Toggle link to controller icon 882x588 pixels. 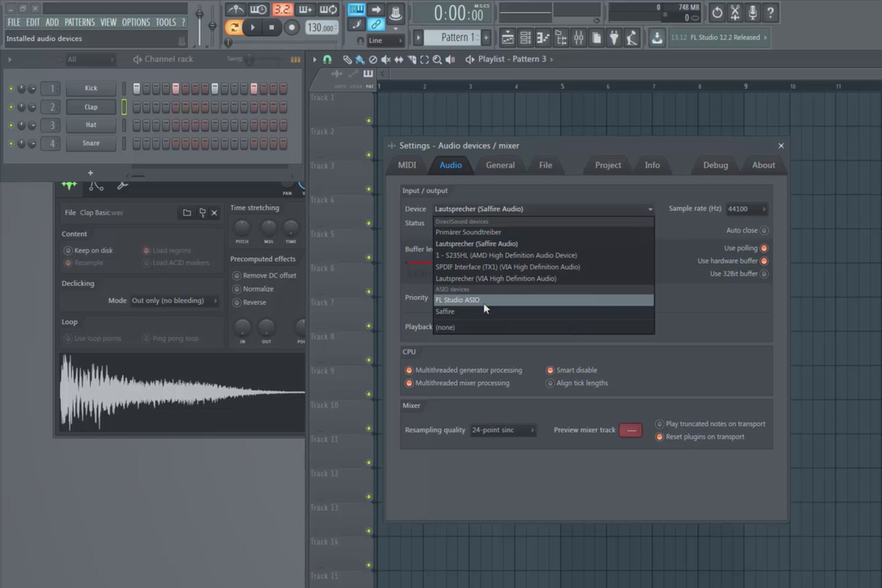click(376, 24)
